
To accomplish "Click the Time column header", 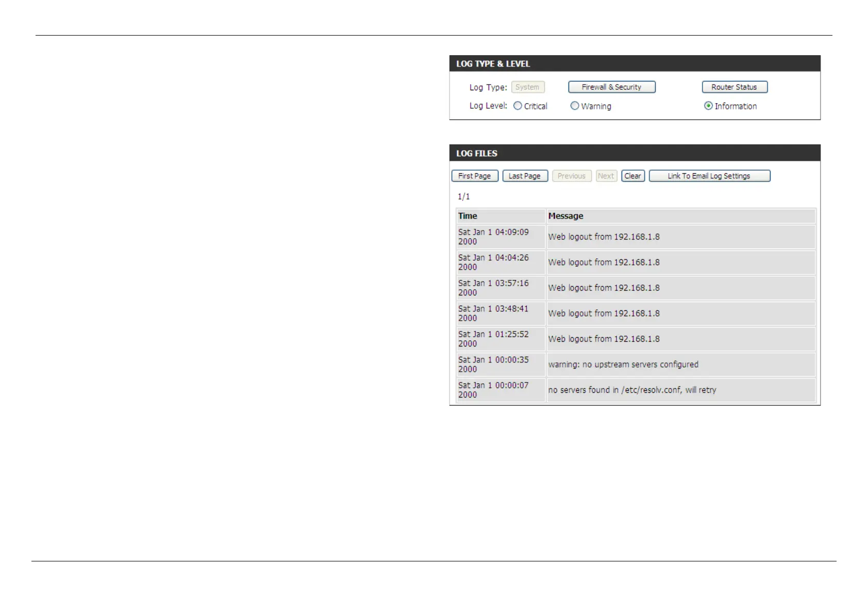I will (x=500, y=216).
